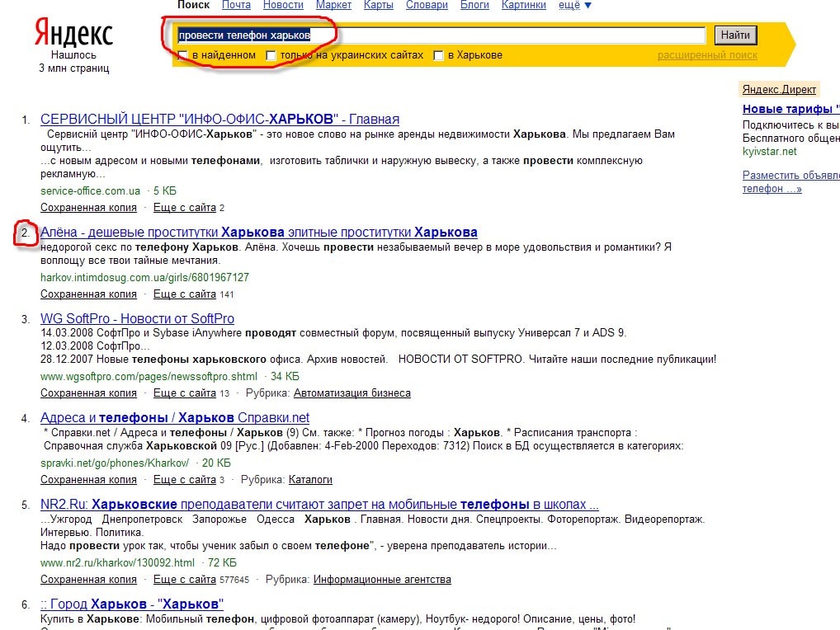Click 'Еще с сайта 141' link

point(193,294)
